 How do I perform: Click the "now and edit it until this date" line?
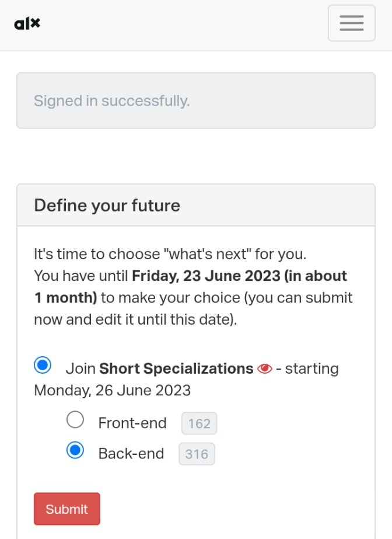tap(135, 320)
